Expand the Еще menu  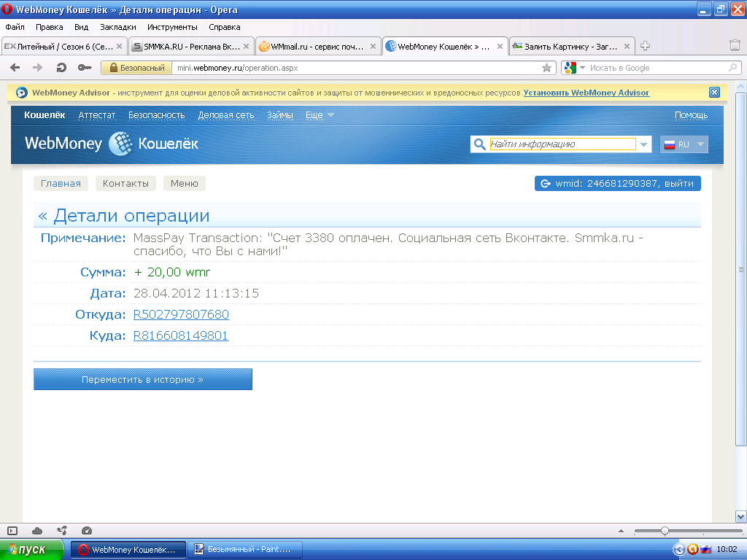(320, 114)
